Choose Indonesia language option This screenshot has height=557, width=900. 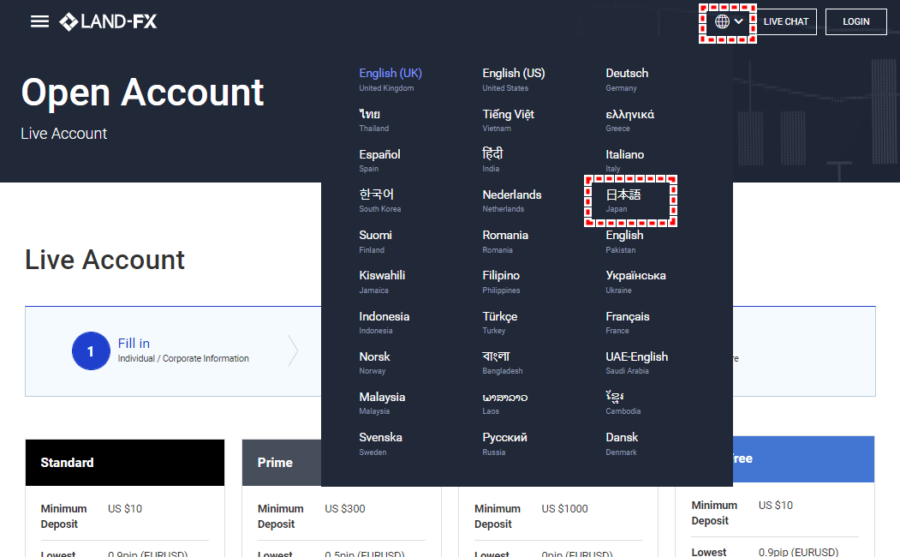[384, 322]
